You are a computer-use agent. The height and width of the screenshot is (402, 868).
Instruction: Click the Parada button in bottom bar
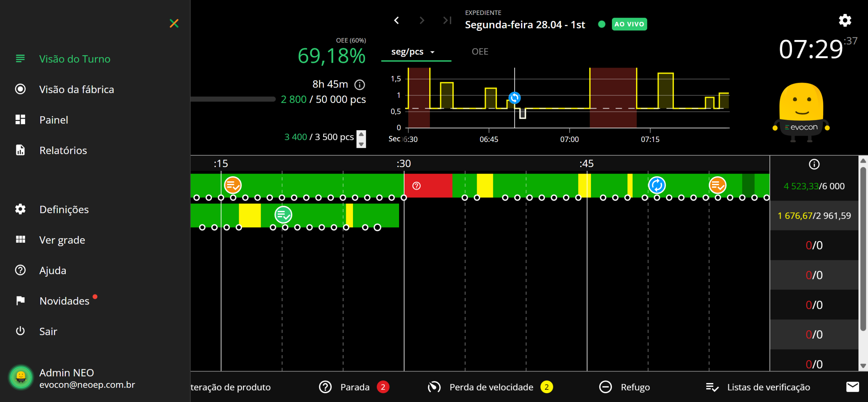pyautogui.click(x=354, y=387)
